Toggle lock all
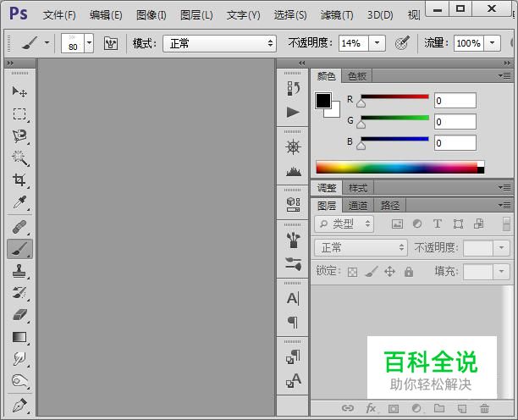Image resolution: width=518 pixels, height=420 pixels. (409, 272)
